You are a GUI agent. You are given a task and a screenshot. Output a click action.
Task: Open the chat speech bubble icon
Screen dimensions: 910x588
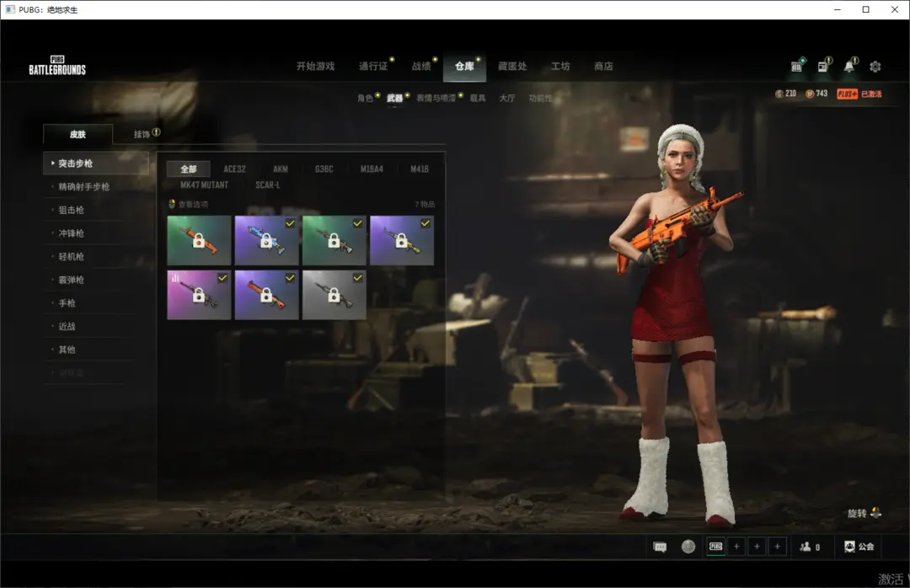pyautogui.click(x=660, y=547)
